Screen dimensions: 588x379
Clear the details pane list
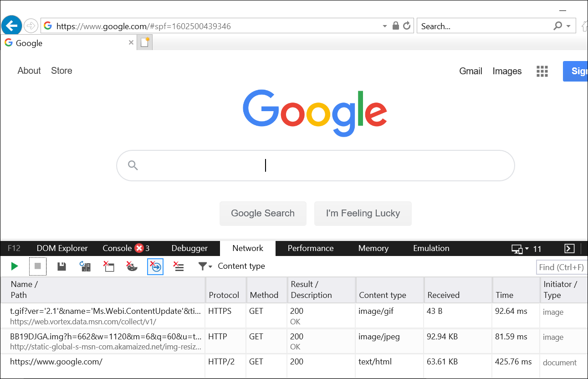click(x=178, y=266)
